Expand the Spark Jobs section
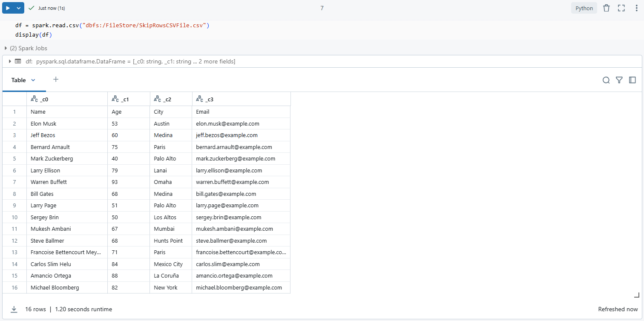Screen dimensions: 644x321 tap(6, 48)
